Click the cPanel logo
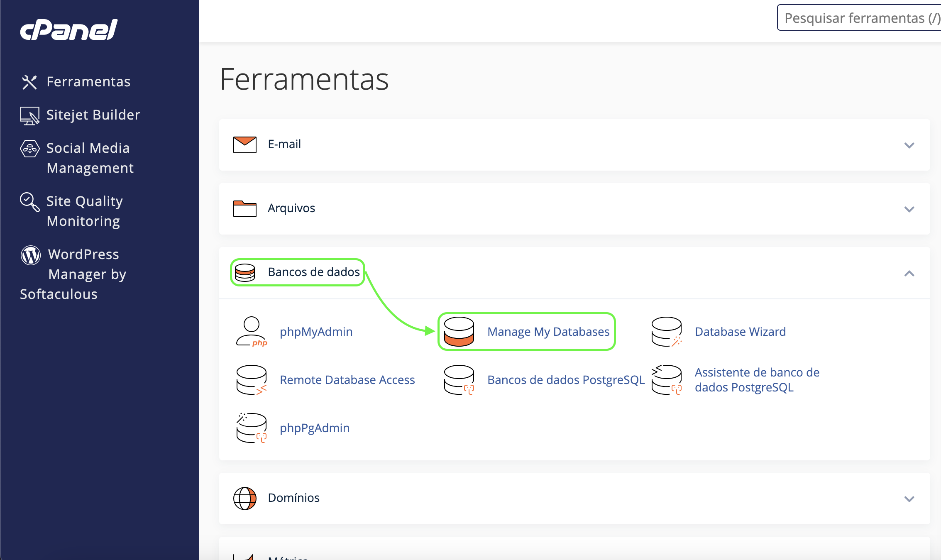This screenshot has width=941, height=560. (69, 29)
